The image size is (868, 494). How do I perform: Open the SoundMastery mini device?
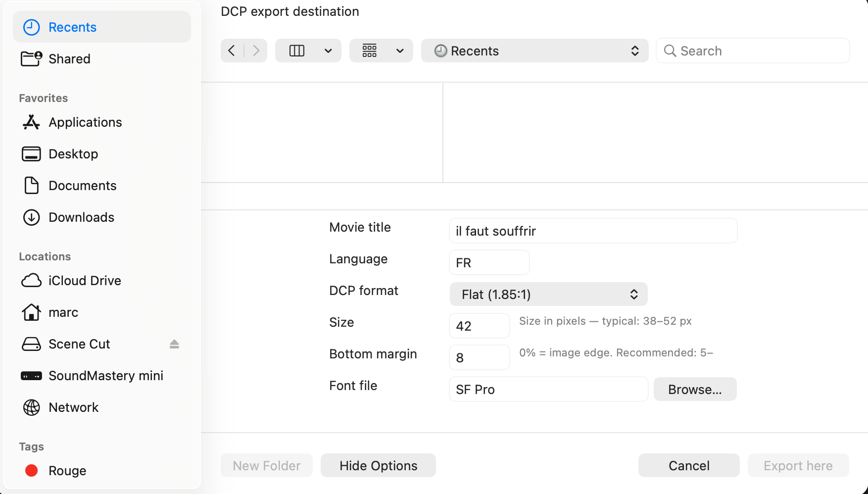point(106,376)
